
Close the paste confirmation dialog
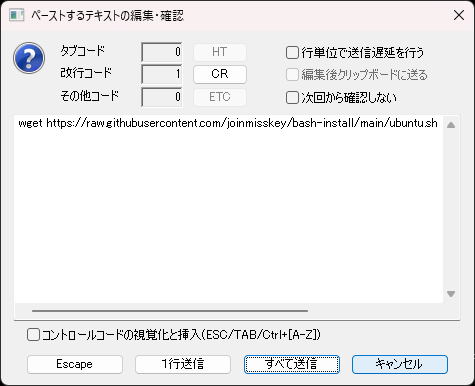point(459,15)
